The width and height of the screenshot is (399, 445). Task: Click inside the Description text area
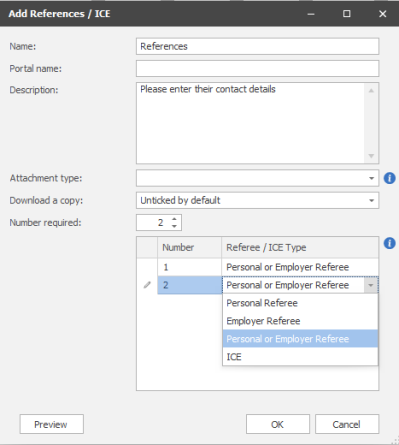[x=250, y=123]
